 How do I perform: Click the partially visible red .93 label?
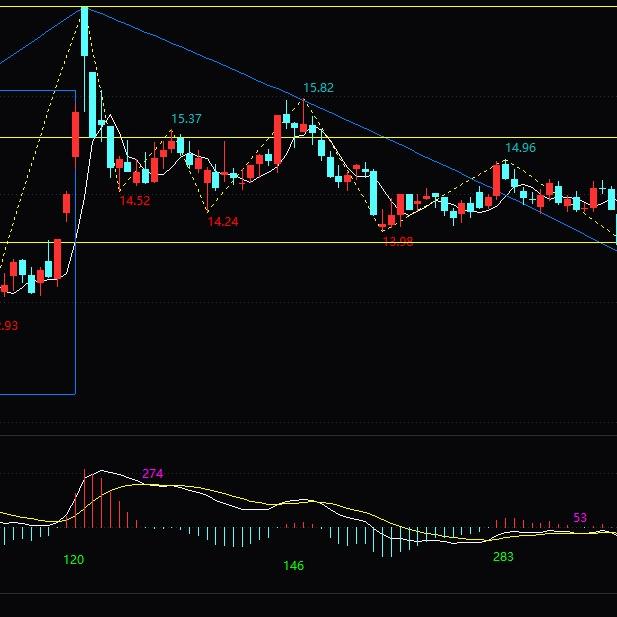tap(9, 326)
